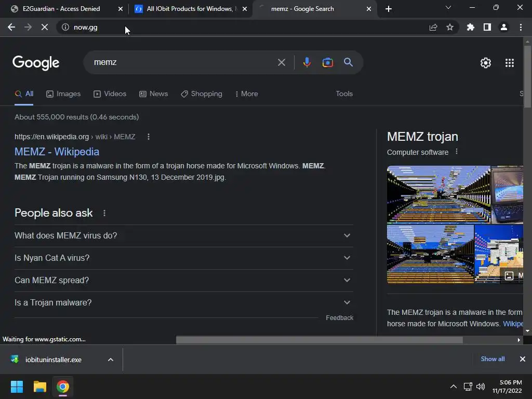
Task: Open People also ask options menu
Action: pos(104,213)
